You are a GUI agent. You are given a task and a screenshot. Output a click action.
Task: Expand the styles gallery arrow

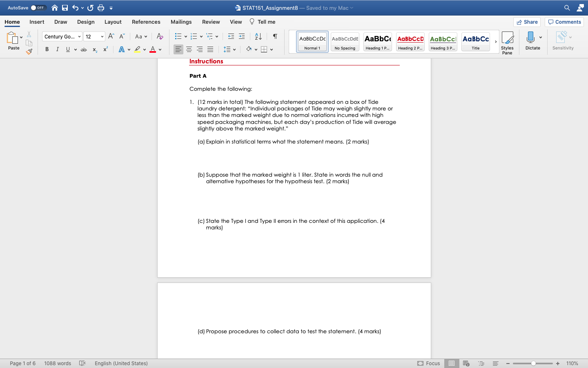click(x=496, y=42)
